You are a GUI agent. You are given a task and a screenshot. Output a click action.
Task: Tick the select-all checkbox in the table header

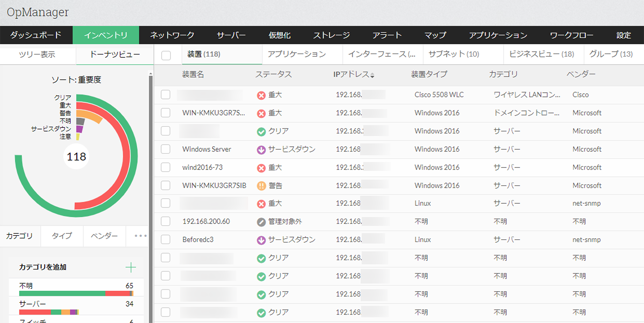coord(166,55)
